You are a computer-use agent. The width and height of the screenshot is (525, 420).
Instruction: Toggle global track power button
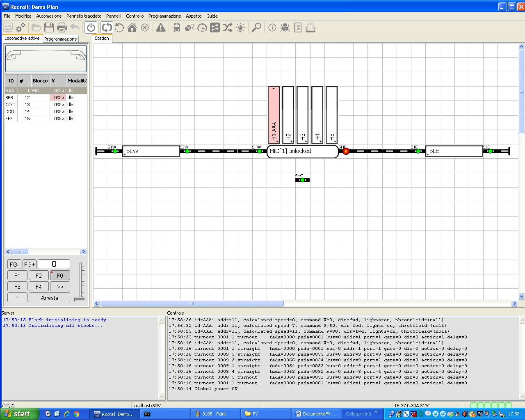91,27
